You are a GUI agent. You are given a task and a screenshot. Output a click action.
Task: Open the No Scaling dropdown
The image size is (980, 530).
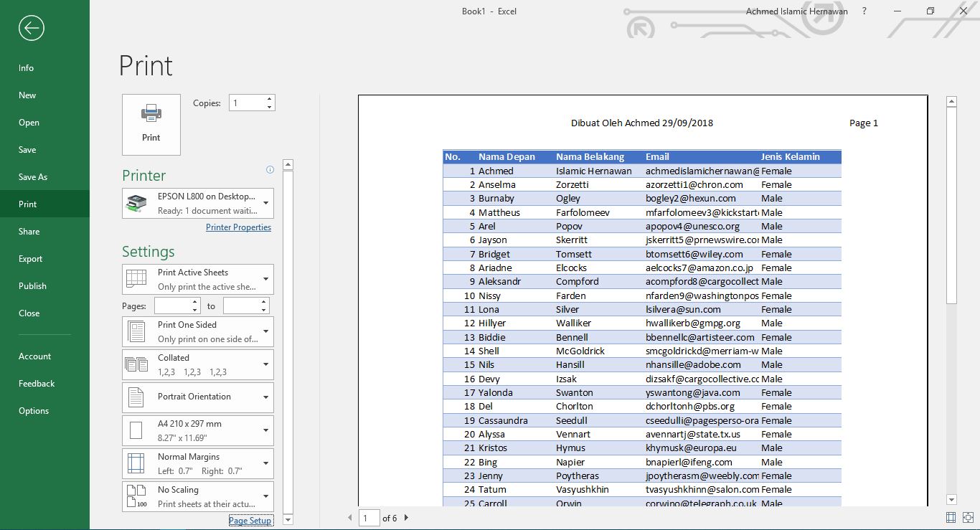pos(198,496)
